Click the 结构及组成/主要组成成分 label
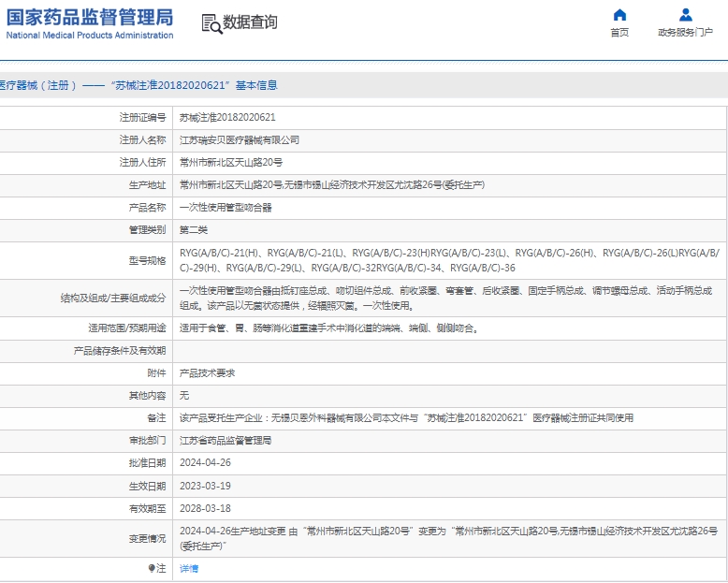Image resolution: width=728 pixels, height=583 pixels. click(x=113, y=298)
